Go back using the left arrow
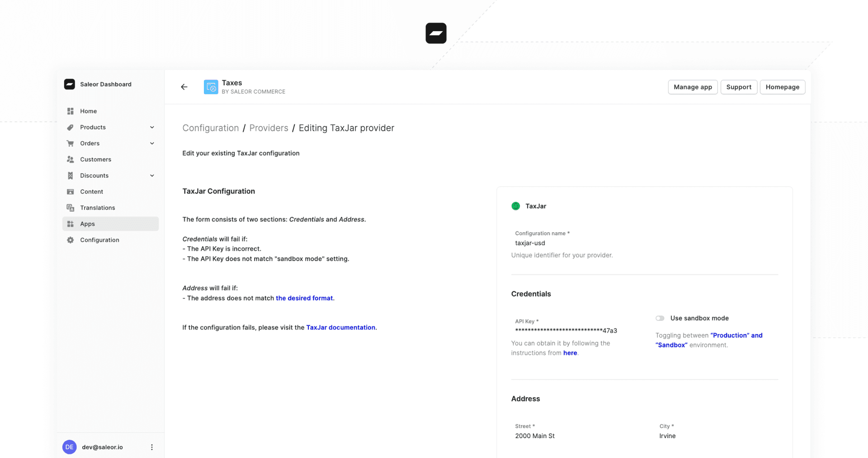868x458 pixels. coord(184,87)
